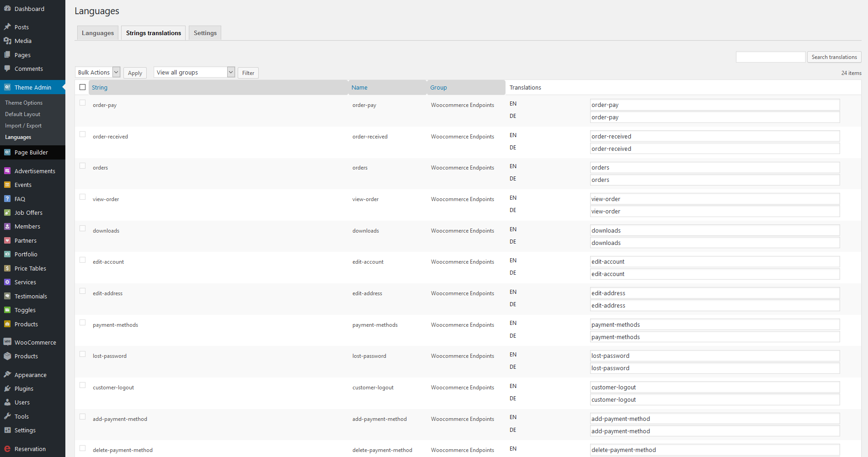Click the Pages icon in sidebar
The height and width of the screenshot is (457, 868).
click(7, 55)
